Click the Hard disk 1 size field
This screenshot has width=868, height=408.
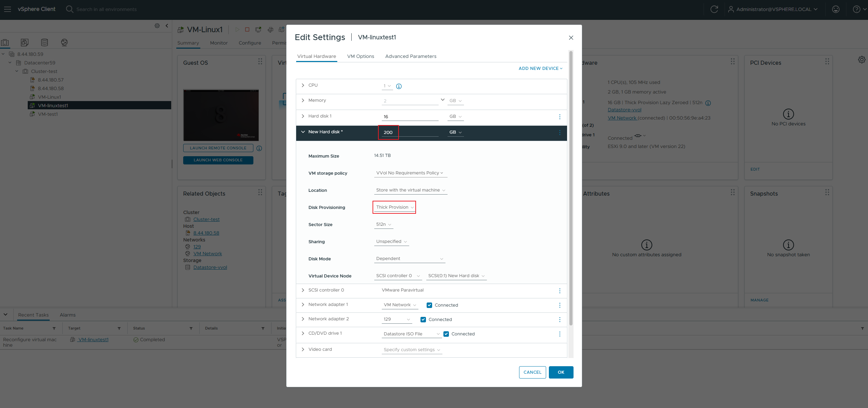click(410, 117)
